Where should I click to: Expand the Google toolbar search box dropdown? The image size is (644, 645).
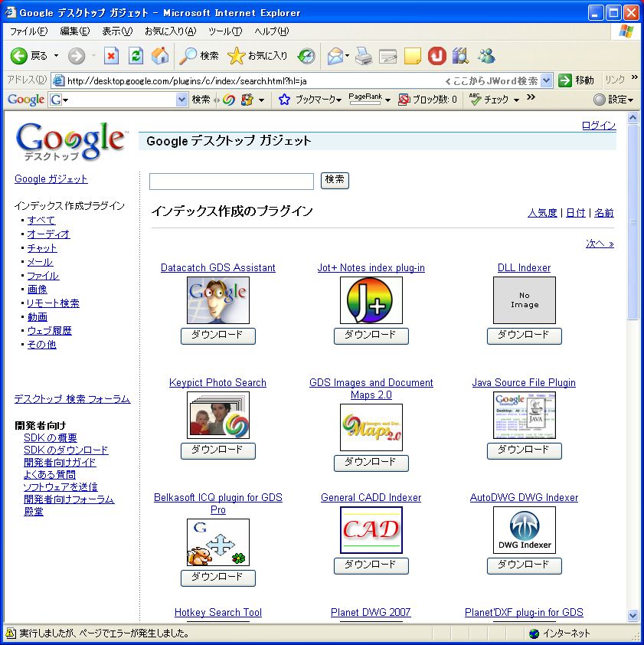(x=181, y=100)
